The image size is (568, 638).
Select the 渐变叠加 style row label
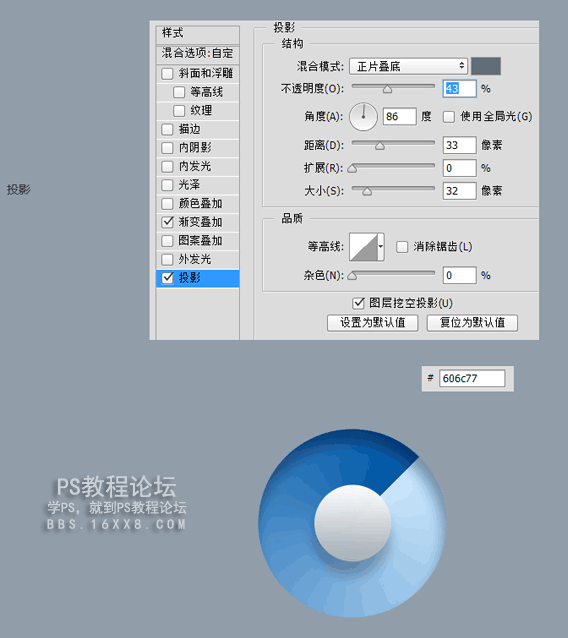click(201, 222)
